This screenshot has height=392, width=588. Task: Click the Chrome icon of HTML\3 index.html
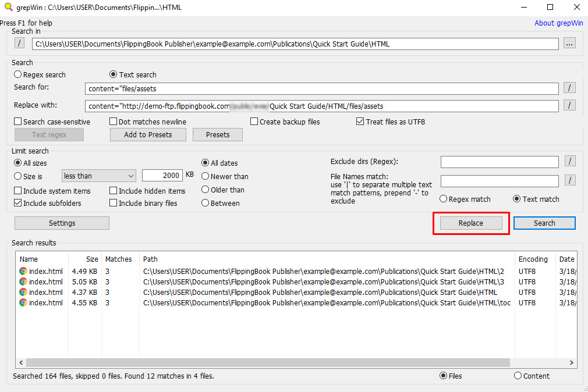[x=23, y=281]
